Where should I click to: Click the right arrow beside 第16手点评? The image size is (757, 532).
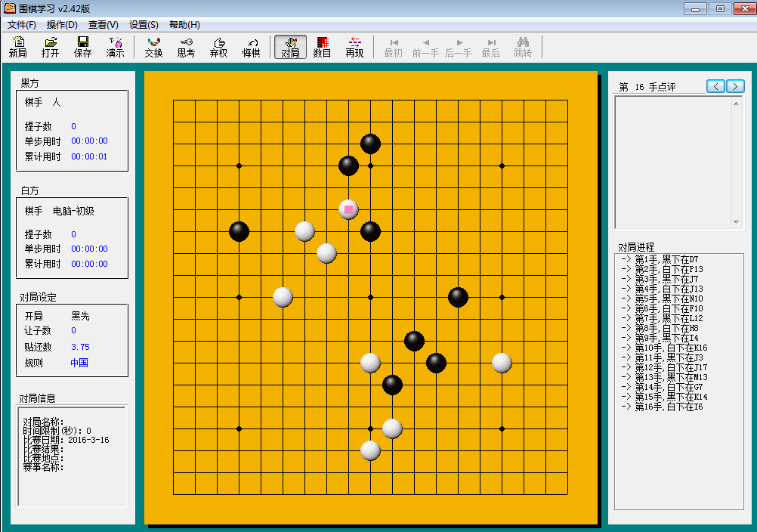[x=734, y=86]
